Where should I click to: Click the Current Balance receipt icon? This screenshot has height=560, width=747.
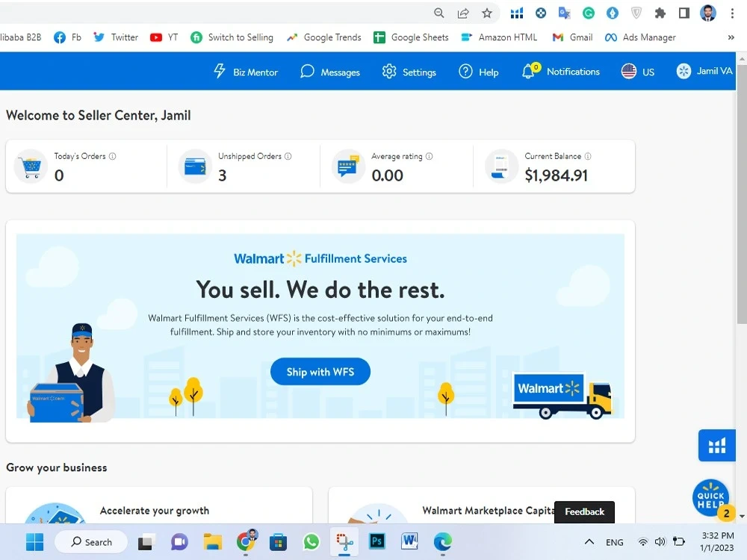tap(501, 167)
